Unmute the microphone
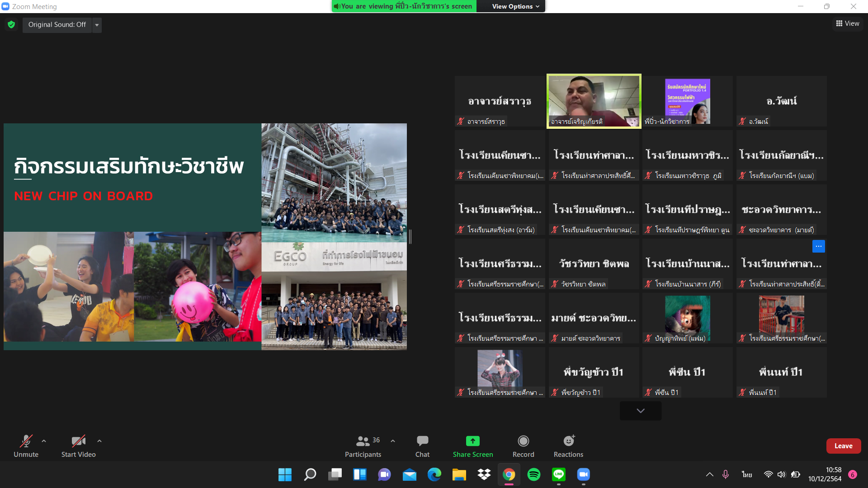The width and height of the screenshot is (868, 488). [x=26, y=441]
